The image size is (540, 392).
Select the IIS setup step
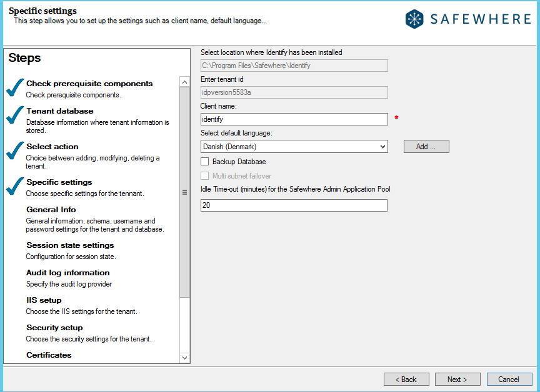[44, 300]
